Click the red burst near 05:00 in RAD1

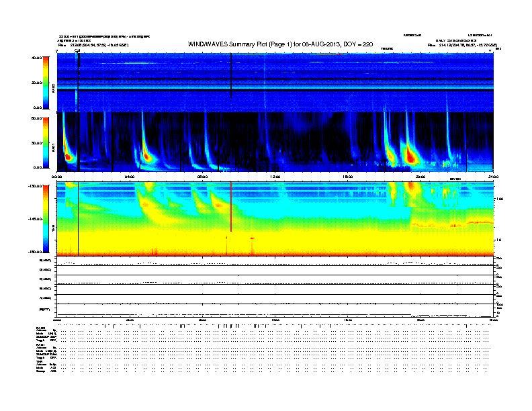tap(146, 156)
